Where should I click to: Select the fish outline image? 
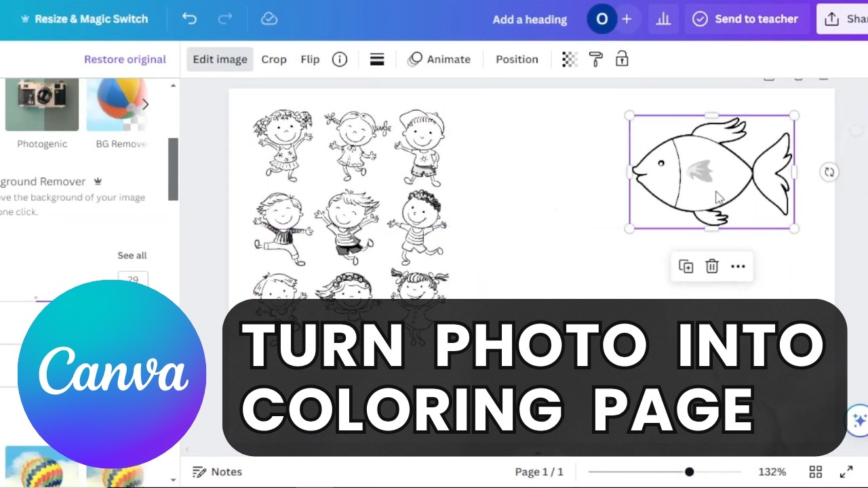pos(711,172)
